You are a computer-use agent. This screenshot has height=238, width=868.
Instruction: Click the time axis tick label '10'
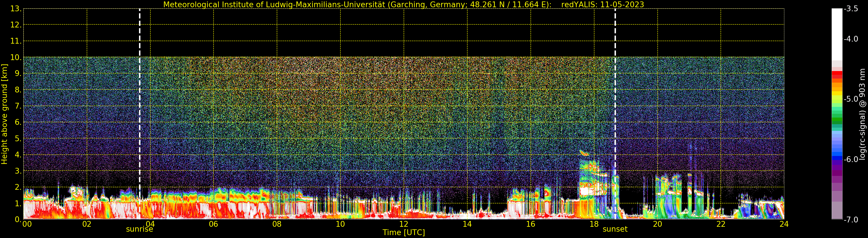(x=340, y=224)
